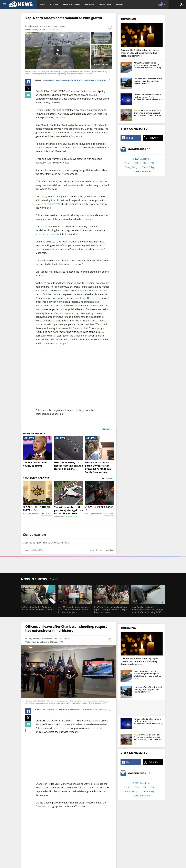Open the hamburger menu in the header
This screenshot has height=868, width=186.
click(x=4, y=4)
